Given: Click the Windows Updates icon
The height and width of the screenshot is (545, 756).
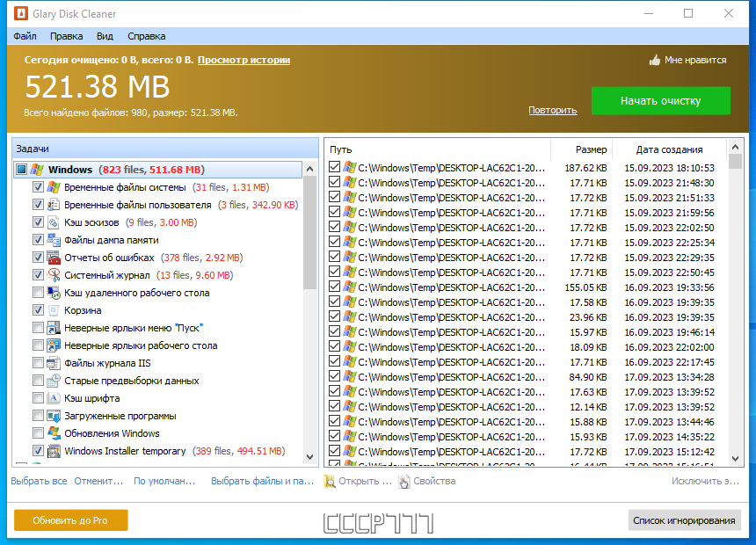Looking at the screenshot, I should coord(54,433).
